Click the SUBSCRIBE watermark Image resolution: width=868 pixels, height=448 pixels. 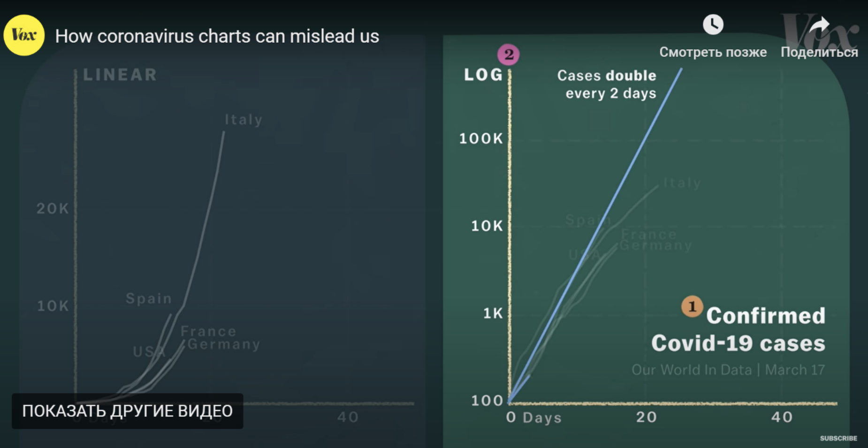pos(838,438)
